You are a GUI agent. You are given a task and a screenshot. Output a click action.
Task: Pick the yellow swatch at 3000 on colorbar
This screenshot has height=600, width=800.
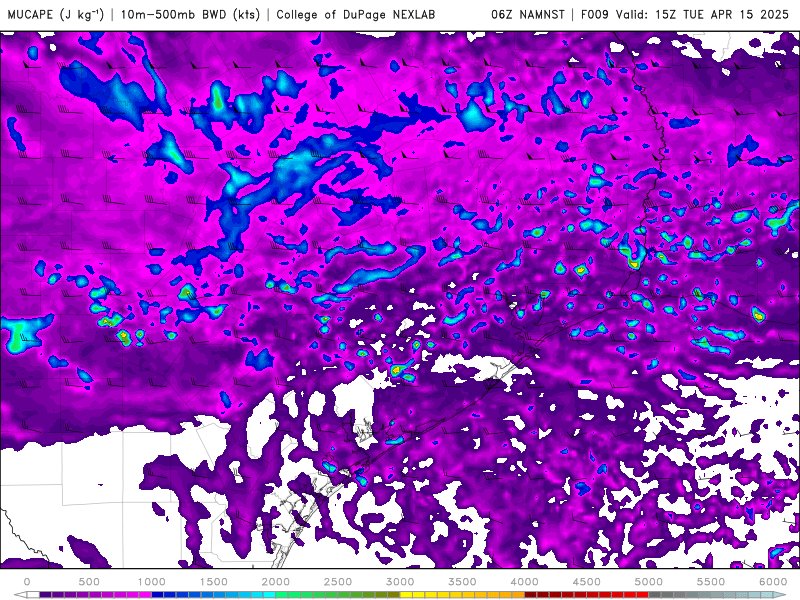coord(406,595)
